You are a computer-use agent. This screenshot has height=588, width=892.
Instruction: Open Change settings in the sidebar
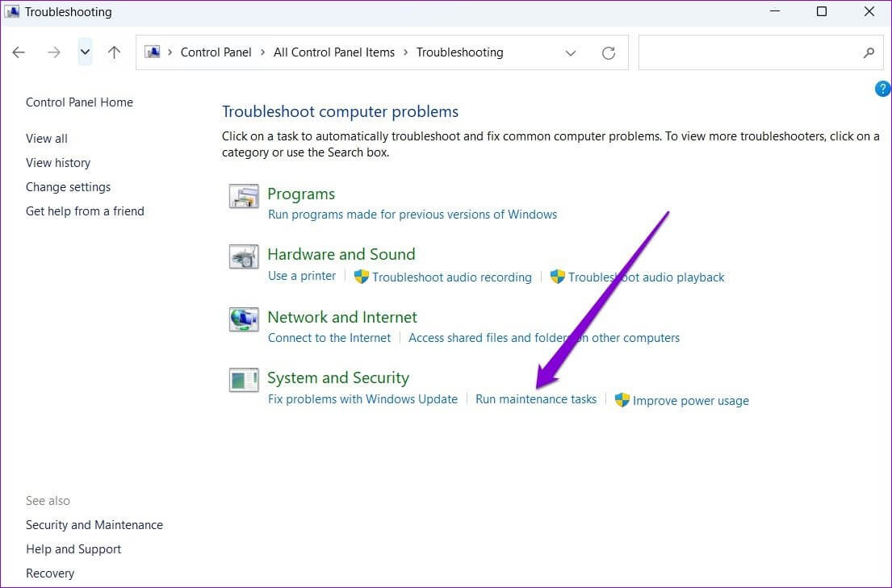[x=69, y=187]
